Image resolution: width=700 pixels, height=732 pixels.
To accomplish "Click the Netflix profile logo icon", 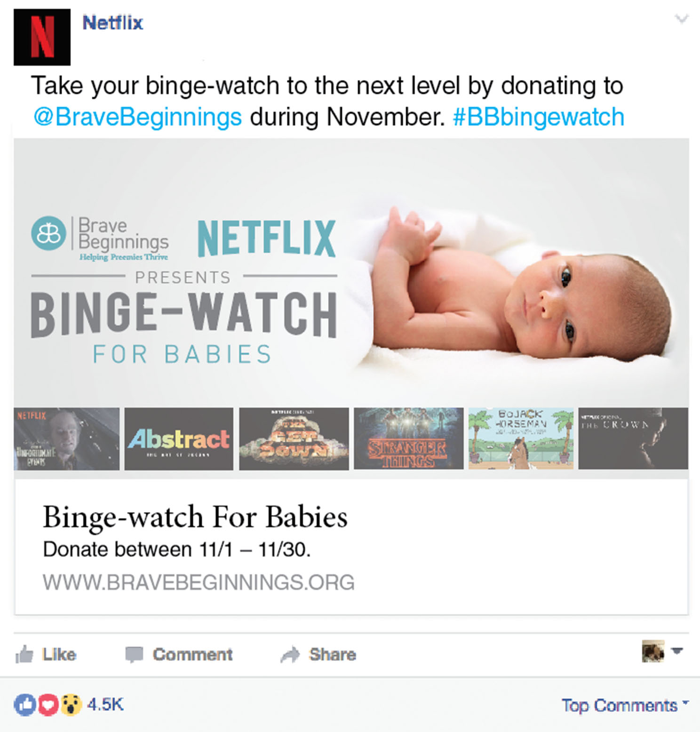I will coord(42,37).
